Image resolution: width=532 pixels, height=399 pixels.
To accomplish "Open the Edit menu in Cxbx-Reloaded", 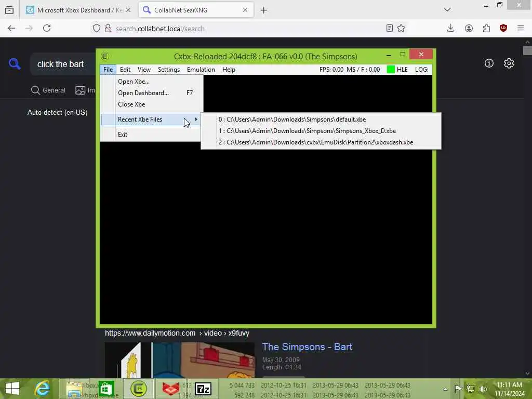I will [125, 70].
